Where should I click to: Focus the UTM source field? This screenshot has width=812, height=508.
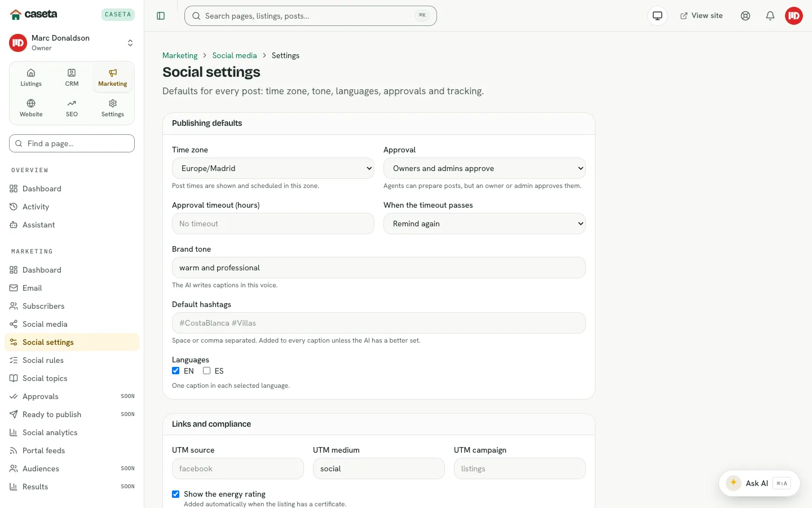tap(238, 468)
